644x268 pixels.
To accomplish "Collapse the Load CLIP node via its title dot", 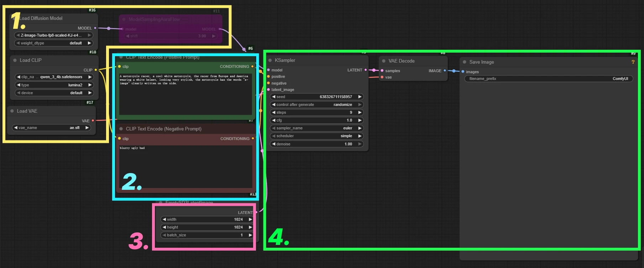I will [15, 60].
